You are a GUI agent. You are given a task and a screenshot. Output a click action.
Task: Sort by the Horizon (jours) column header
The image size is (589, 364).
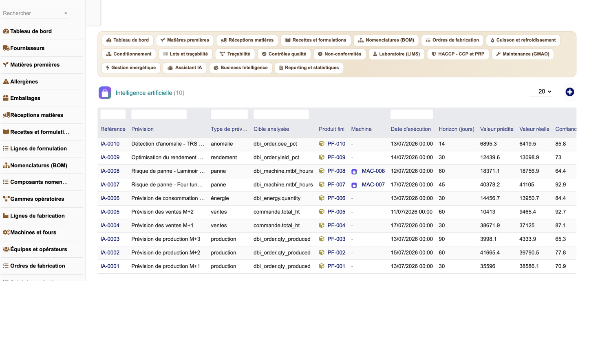click(x=457, y=129)
